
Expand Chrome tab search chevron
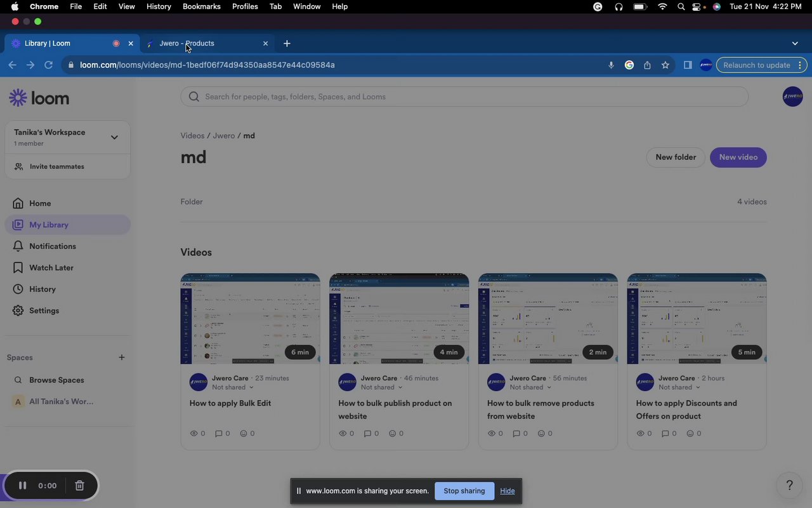[795, 43]
